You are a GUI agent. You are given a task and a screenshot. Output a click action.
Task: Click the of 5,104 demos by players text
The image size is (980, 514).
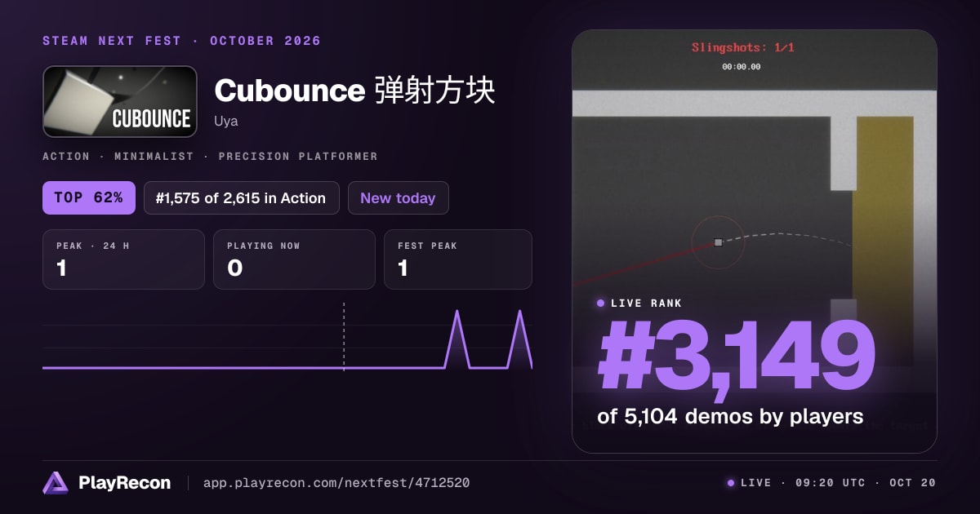730,416
